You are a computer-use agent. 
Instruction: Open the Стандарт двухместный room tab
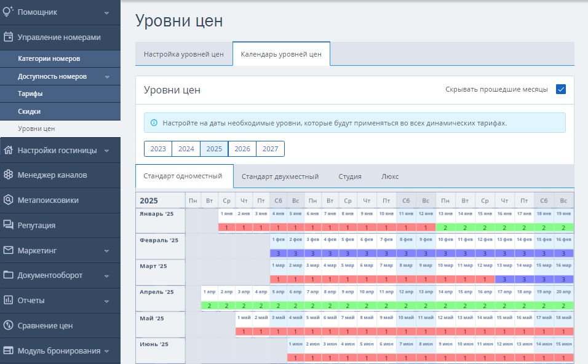280,176
